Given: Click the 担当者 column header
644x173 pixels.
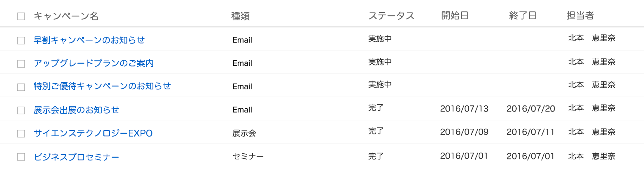Looking at the screenshot, I should [580, 16].
